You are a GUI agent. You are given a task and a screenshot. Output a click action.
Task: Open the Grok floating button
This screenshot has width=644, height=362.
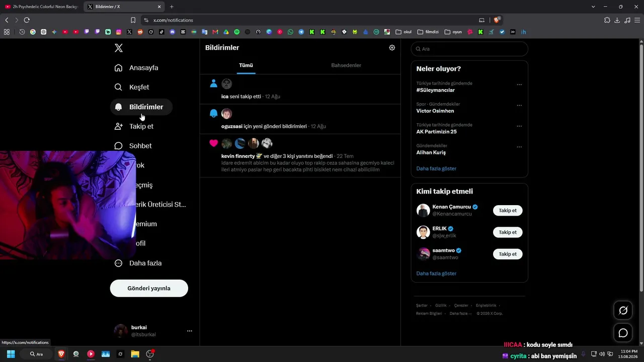(623, 310)
